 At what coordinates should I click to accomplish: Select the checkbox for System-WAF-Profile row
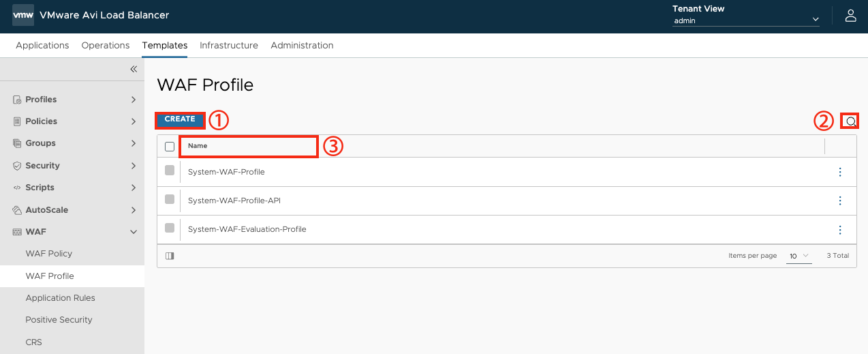170,171
